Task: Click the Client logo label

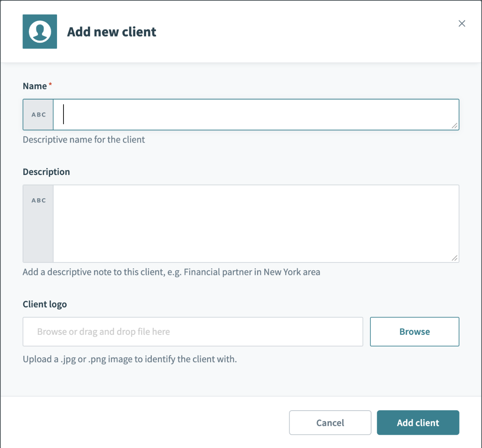Action: point(45,304)
